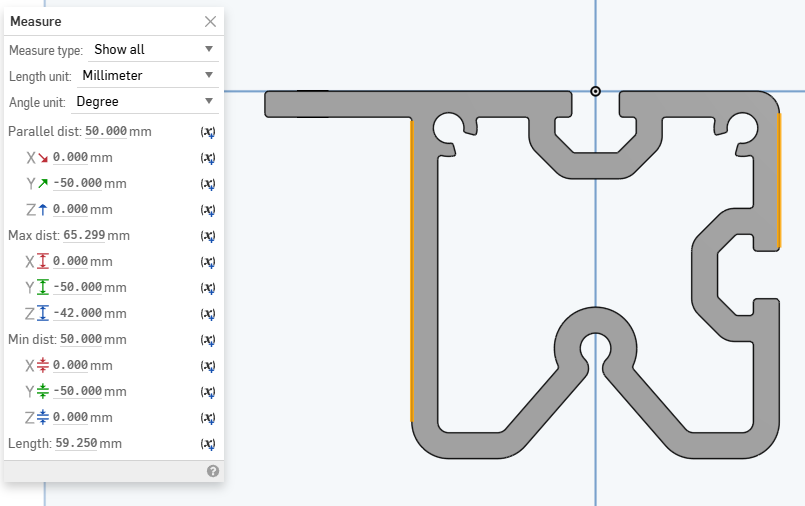Image resolution: width=805 pixels, height=506 pixels.
Task: Click variable icon next to Length
Action: (208, 444)
